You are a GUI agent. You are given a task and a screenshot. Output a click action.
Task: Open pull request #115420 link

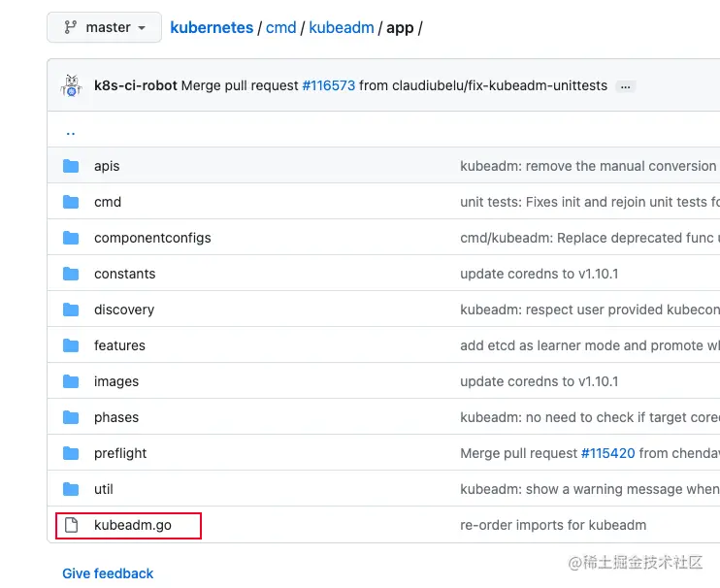click(x=607, y=453)
